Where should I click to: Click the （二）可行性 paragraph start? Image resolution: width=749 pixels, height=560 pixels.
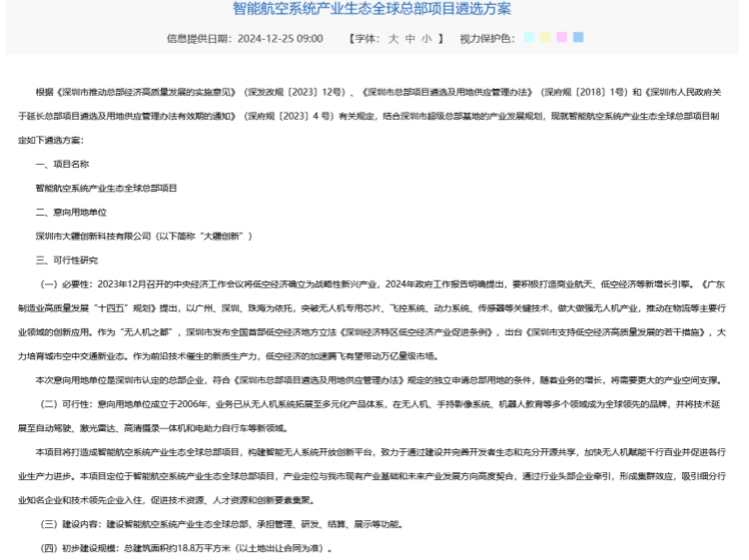click(66, 403)
